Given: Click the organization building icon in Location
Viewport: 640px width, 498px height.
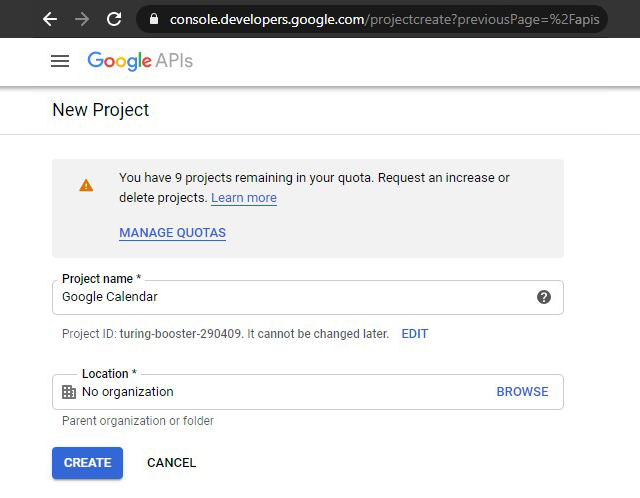Looking at the screenshot, I should [x=69, y=392].
